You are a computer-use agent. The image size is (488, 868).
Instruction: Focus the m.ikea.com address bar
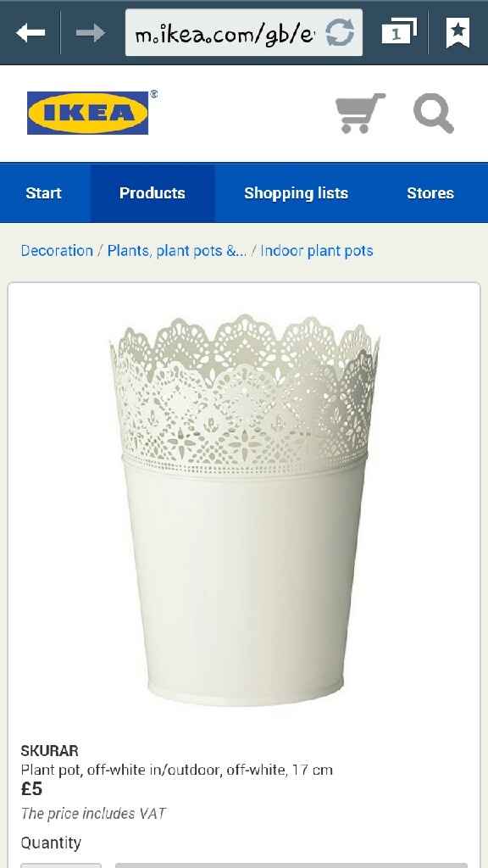tap(244, 33)
